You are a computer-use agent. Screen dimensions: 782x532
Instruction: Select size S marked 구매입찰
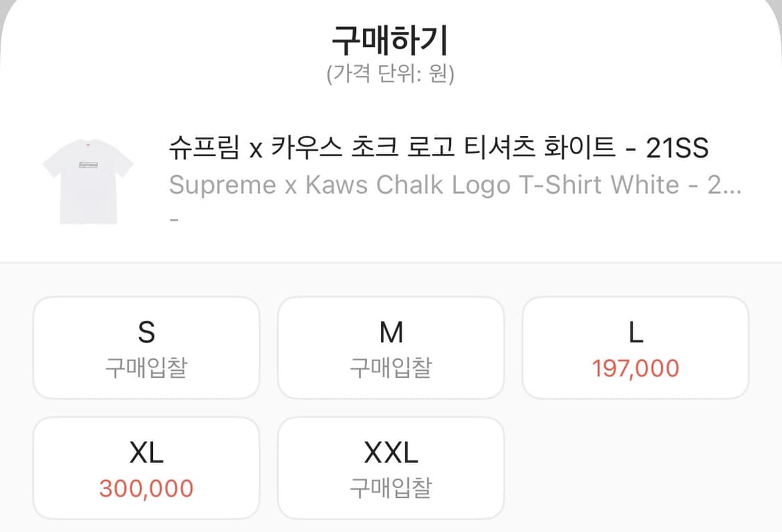(146, 347)
